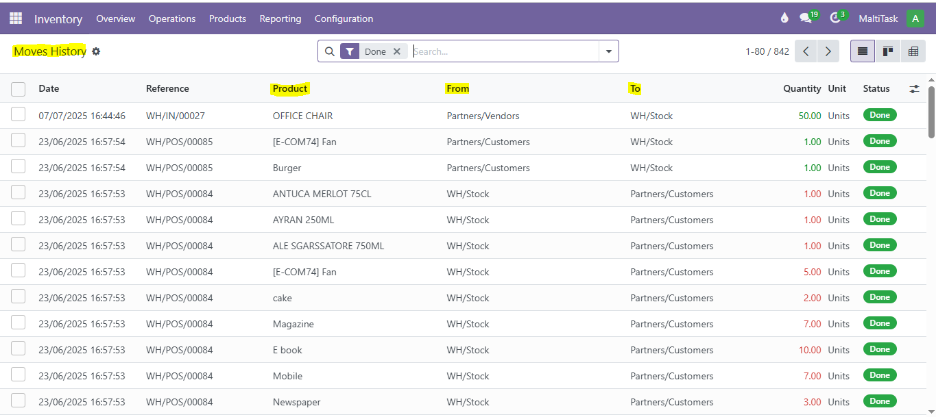Switch to list view

point(861,51)
